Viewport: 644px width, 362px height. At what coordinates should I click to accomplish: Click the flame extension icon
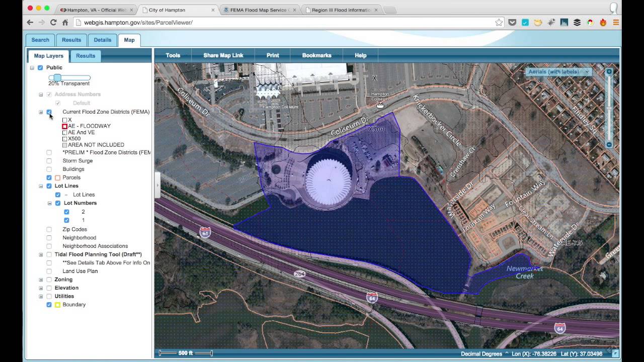pos(603,23)
